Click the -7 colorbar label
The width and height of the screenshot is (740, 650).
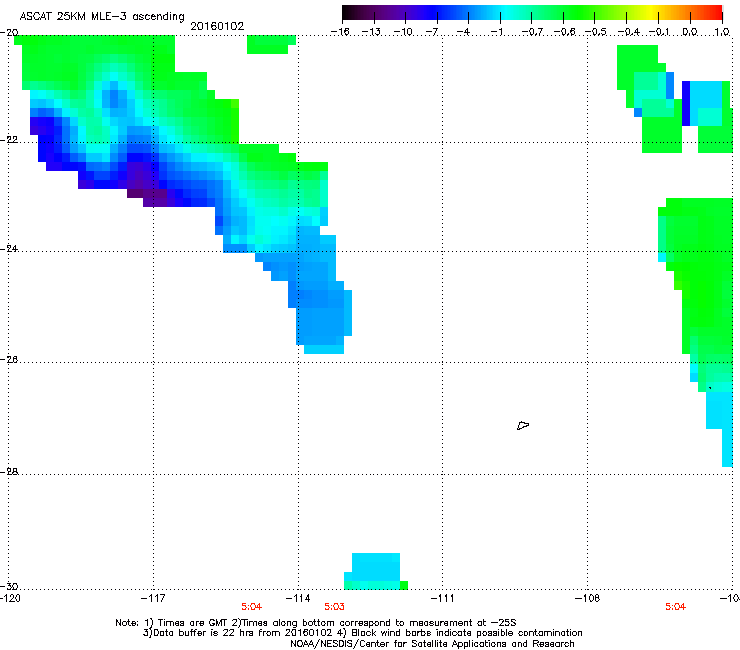pos(431,32)
